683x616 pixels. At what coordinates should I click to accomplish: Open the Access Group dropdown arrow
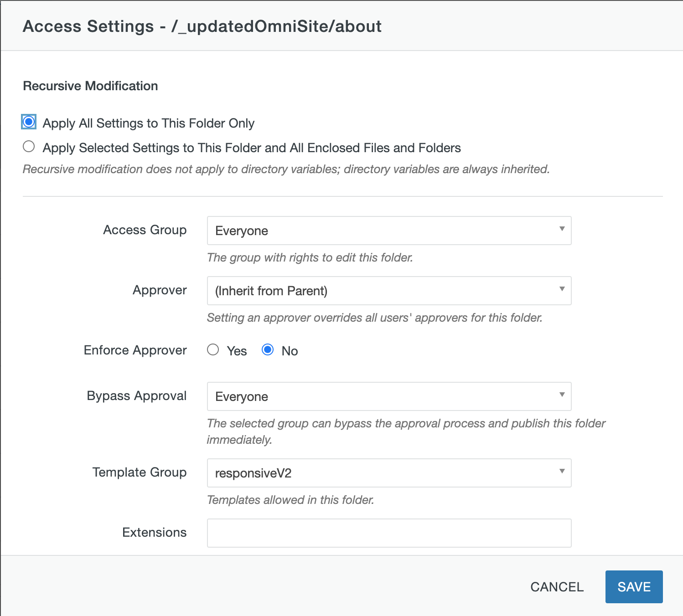(x=562, y=231)
